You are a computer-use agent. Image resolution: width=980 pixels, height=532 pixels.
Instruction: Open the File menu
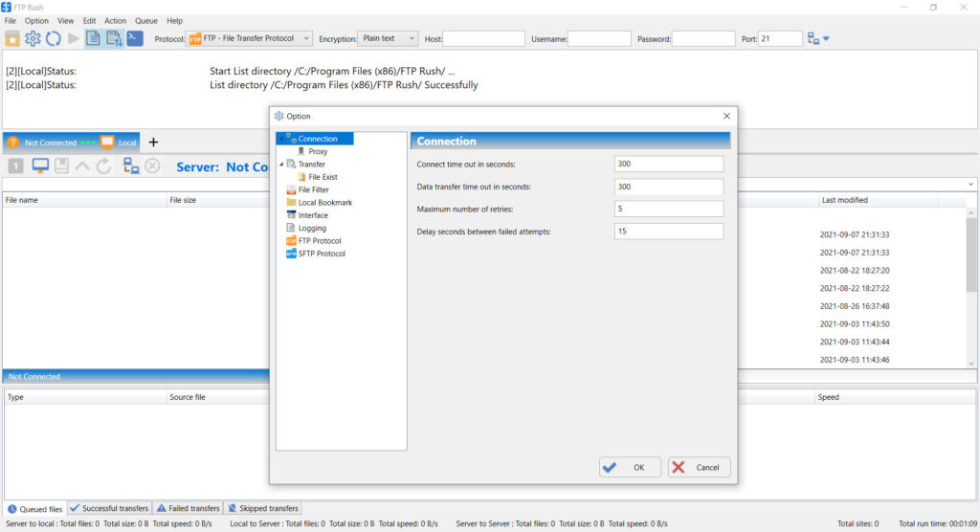(x=11, y=21)
